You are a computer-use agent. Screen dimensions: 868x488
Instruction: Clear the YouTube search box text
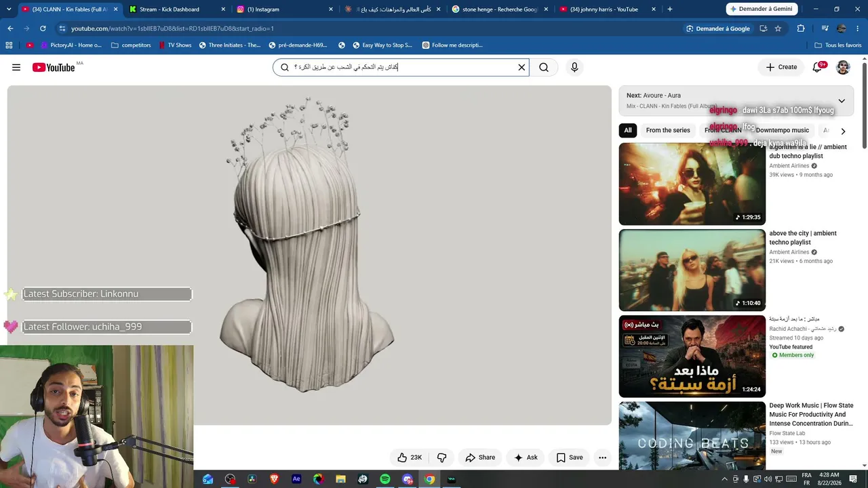(x=521, y=67)
